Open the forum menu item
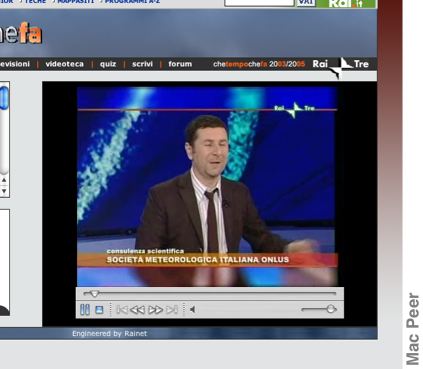The width and height of the screenshot is (423, 369). click(180, 64)
